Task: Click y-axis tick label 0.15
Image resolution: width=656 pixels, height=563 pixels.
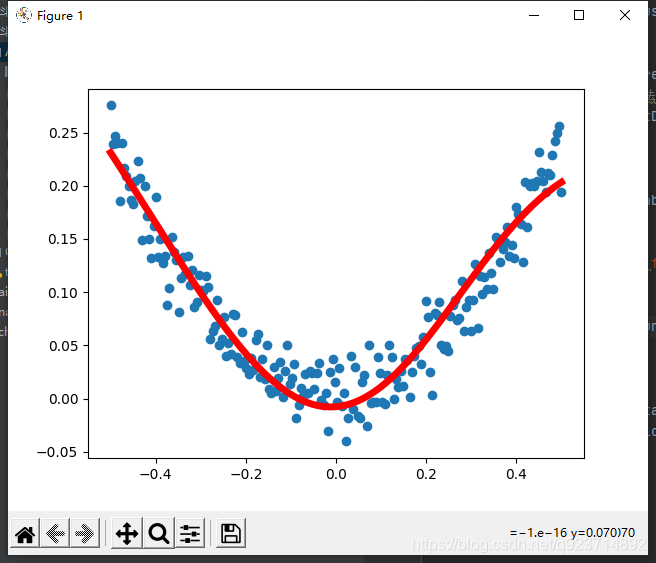Action: [x=63, y=239]
